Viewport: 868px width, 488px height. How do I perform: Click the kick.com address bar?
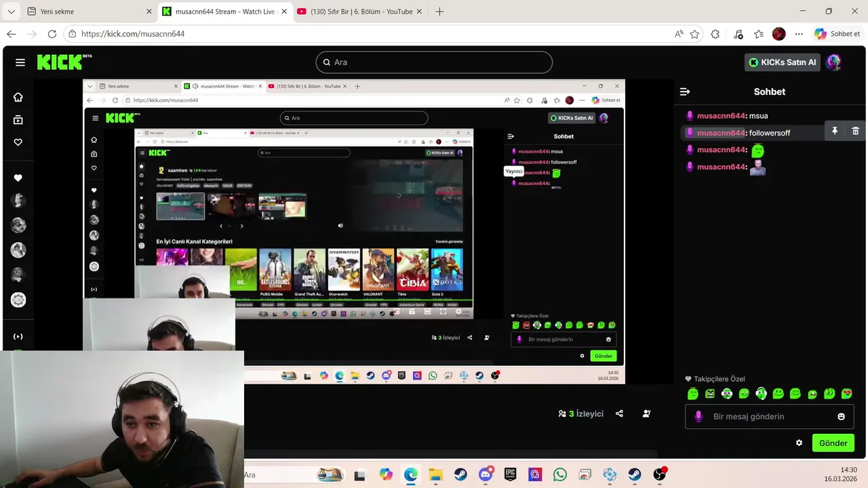pyautogui.click(x=383, y=34)
